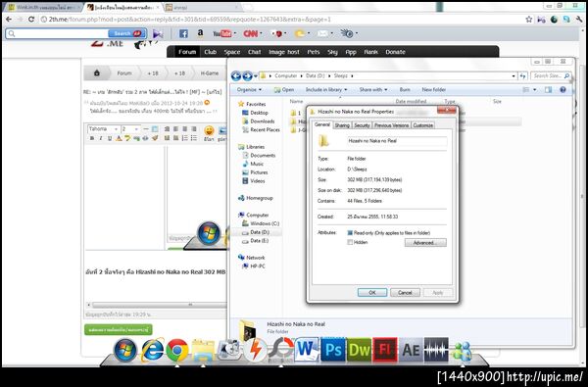Viewport: 588px width, 387px height.
Task: Open Previous Versions tab
Action: 391,125
